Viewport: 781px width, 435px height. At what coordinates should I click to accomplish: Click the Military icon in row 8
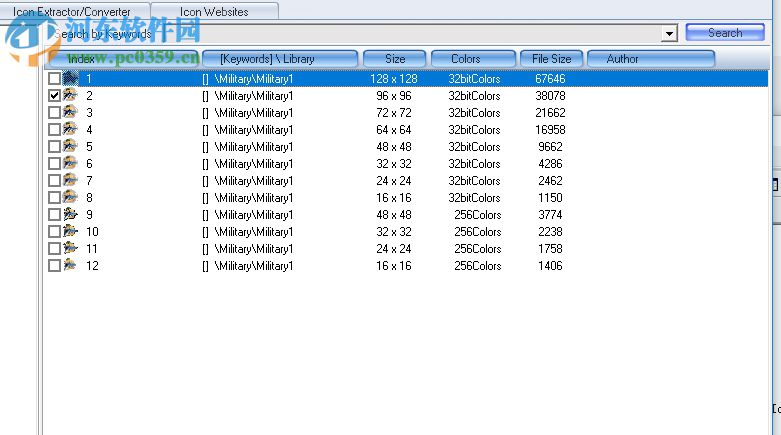click(70, 197)
